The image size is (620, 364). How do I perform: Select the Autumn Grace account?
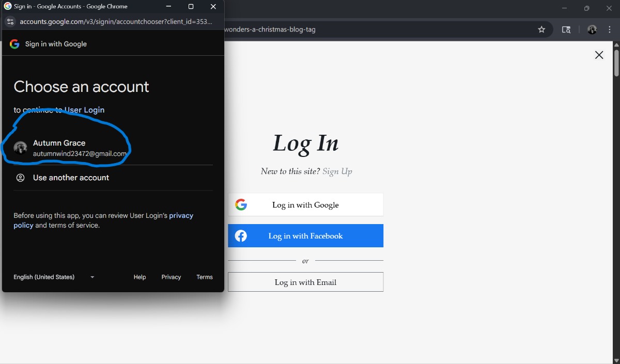[80, 148]
